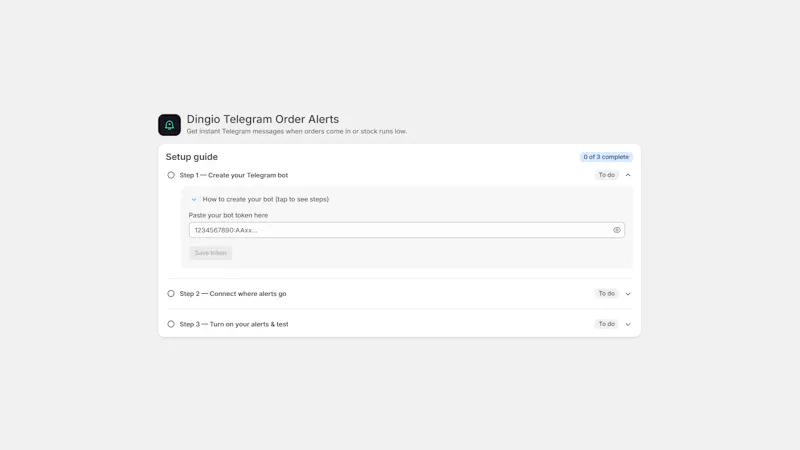Click '0 of 3 complete' badge
Screen dimensions: 800x450
606,157
